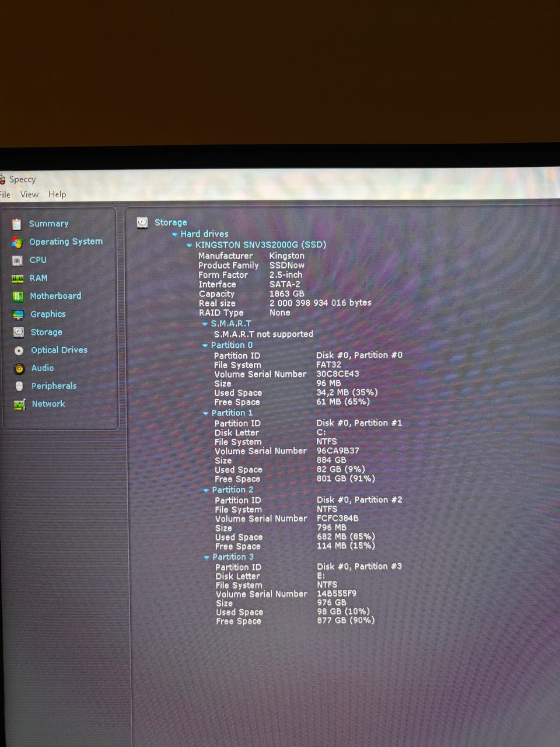Screen dimensions: 560x747
Task: Select the 34,2 MB (35%) used space value
Action: (347, 392)
